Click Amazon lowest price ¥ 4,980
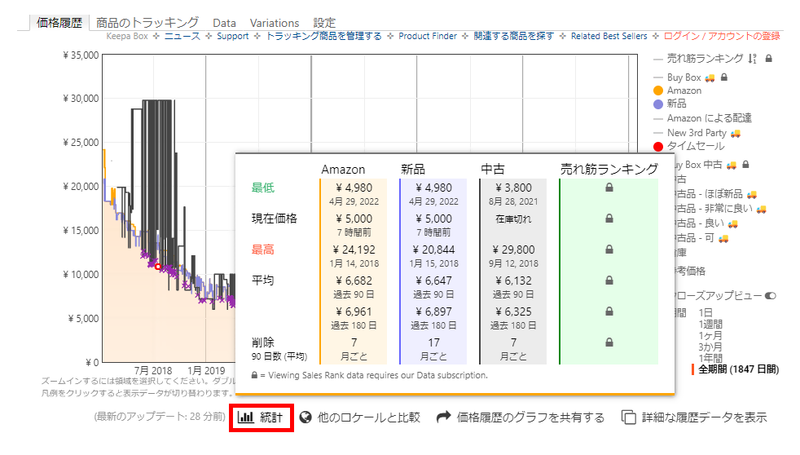Screen dimensions: 800x455 coord(354,188)
